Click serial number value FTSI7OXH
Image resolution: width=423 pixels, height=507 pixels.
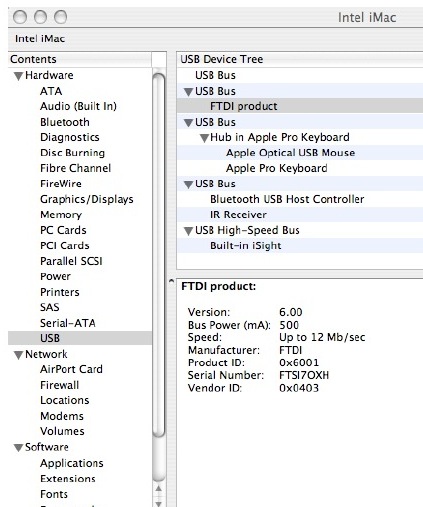pos(304,375)
